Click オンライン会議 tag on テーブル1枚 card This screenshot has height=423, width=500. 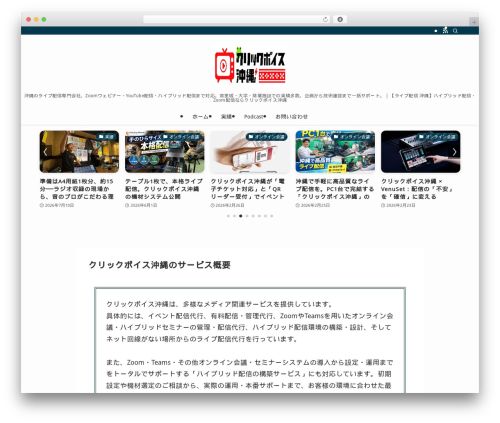click(x=181, y=137)
